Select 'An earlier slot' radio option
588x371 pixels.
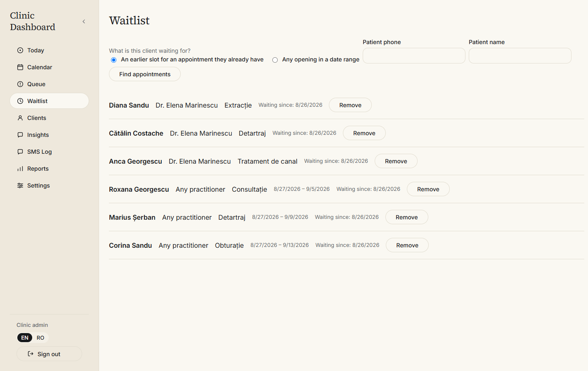click(114, 60)
